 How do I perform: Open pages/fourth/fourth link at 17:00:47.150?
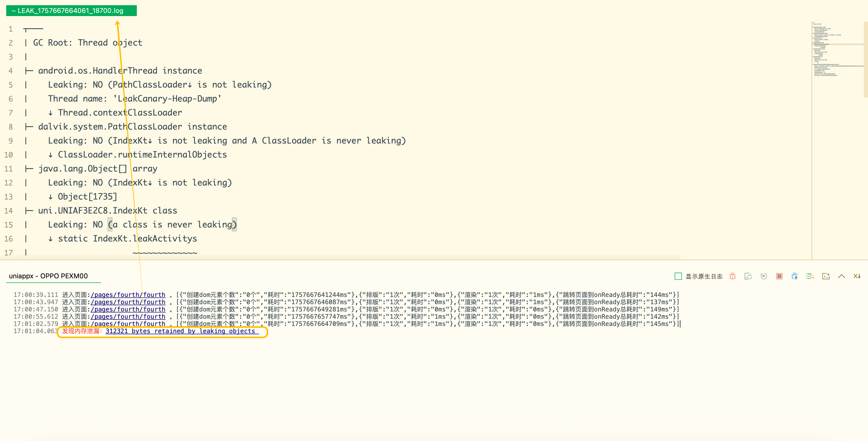tap(128, 309)
